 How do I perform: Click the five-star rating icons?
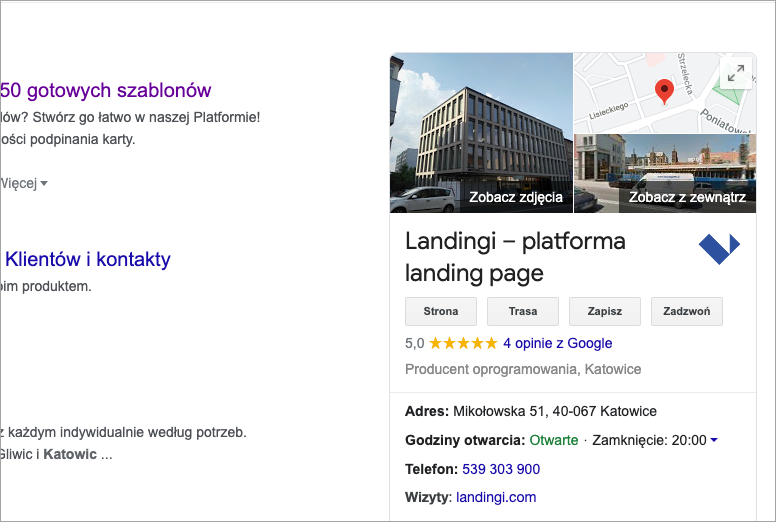[463, 343]
